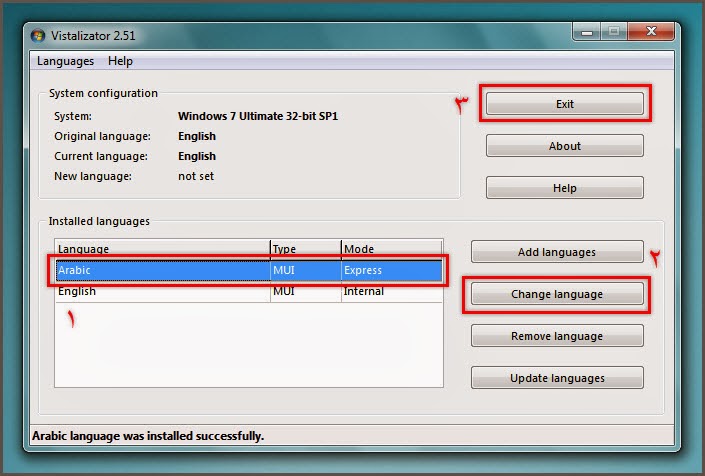Viewport: 705px width, 476px height.
Task: Minimize the Vistalizator window
Action: pos(586,32)
